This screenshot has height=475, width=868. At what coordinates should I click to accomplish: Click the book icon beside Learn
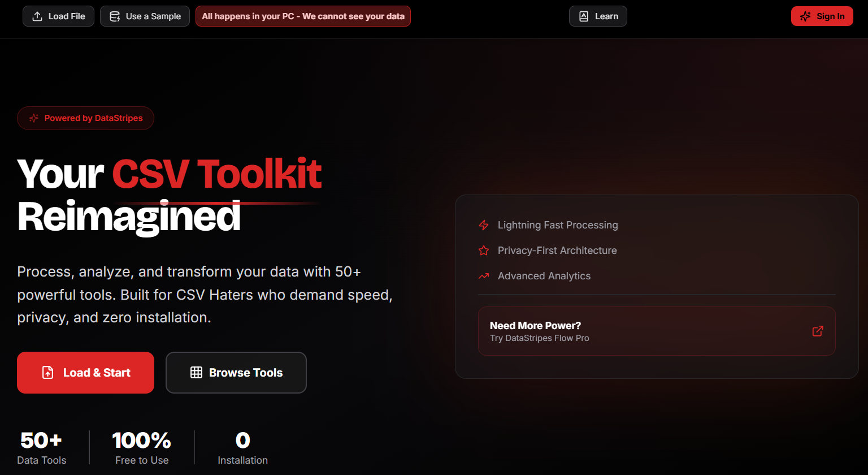click(x=584, y=16)
